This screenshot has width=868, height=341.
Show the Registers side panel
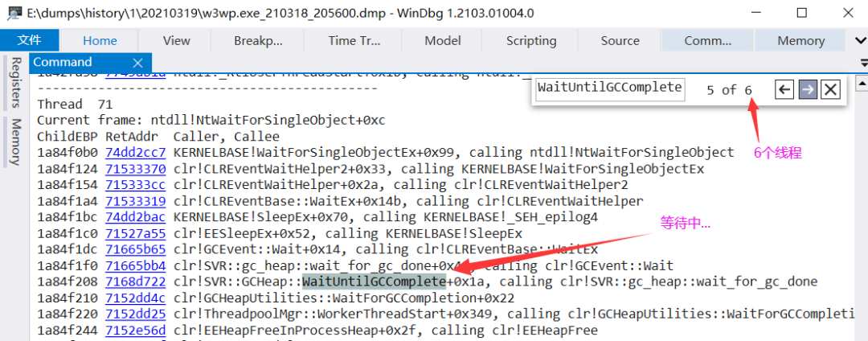coord(15,82)
